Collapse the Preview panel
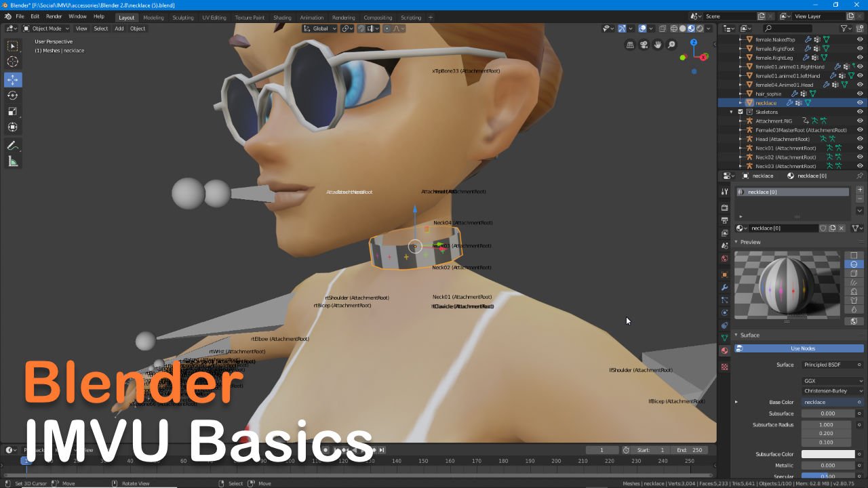Screen dimensions: 868x488 point(736,242)
